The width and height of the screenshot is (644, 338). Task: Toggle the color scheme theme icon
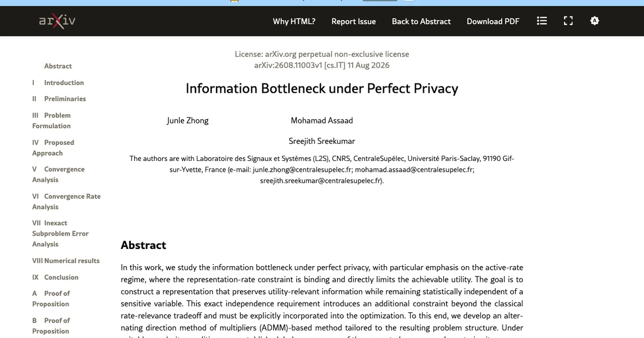(x=595, y=21)
